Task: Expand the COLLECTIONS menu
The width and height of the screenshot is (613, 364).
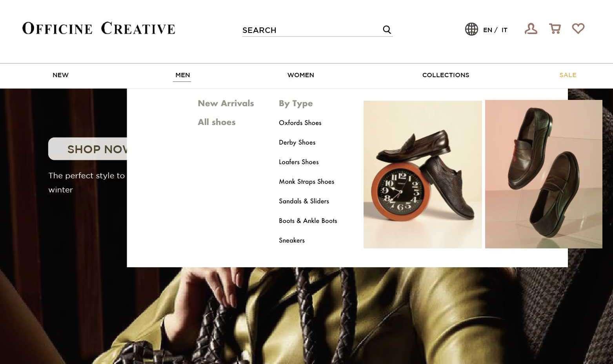Action: [x=446, y=75]
